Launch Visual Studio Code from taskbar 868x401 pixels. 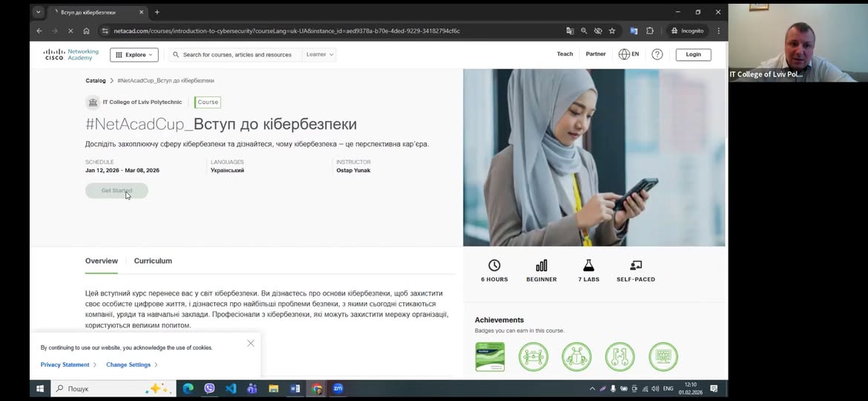(231, 388)
